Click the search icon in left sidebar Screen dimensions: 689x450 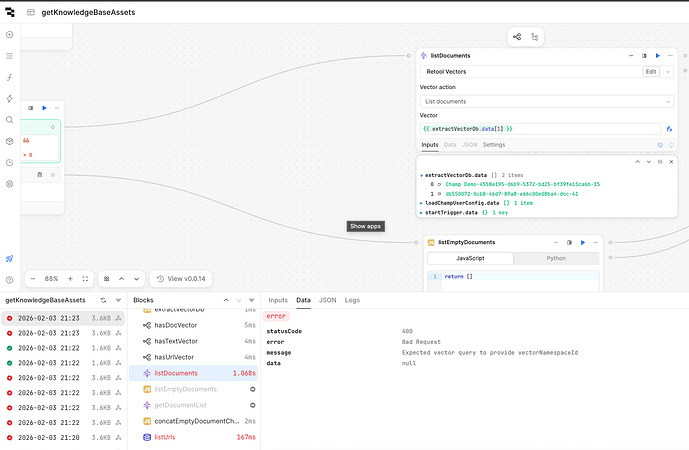pos(9,120)
